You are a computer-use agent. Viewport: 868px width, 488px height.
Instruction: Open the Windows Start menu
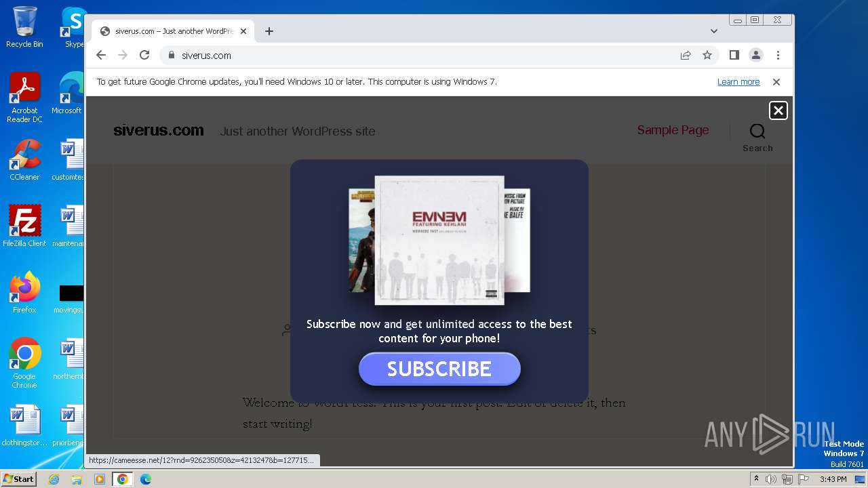click(18, 479)
